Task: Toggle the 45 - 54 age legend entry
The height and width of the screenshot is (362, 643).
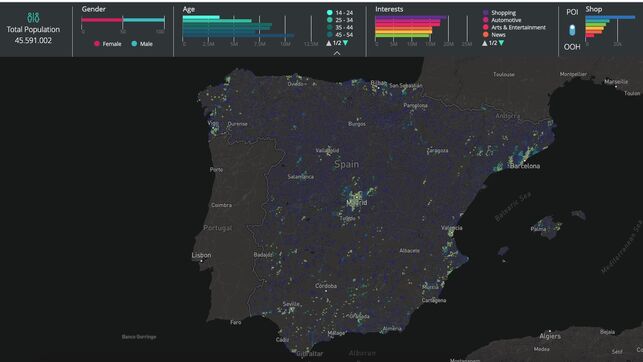Action: (340, 35)
